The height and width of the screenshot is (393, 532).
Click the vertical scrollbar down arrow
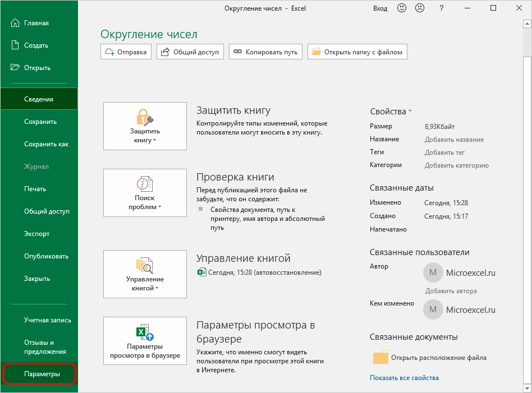pos(527,387)
